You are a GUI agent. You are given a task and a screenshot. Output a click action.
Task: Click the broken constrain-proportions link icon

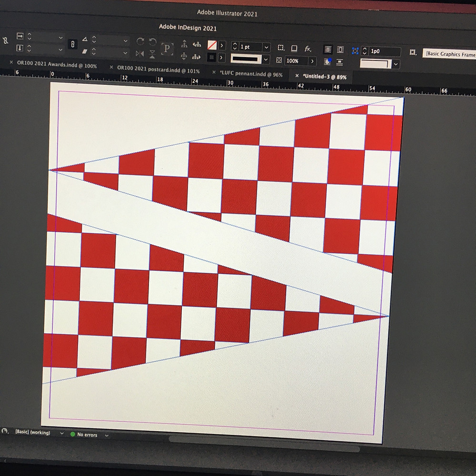click(5, 40)
